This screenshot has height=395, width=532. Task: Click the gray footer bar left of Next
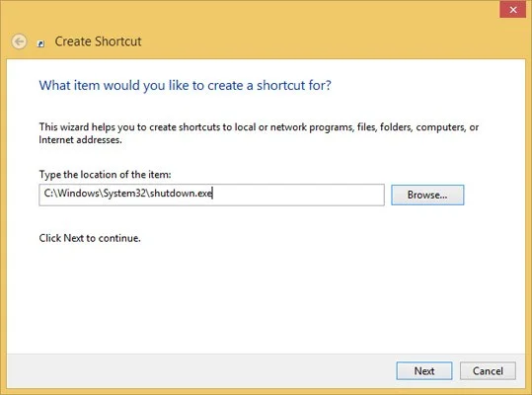200,370
